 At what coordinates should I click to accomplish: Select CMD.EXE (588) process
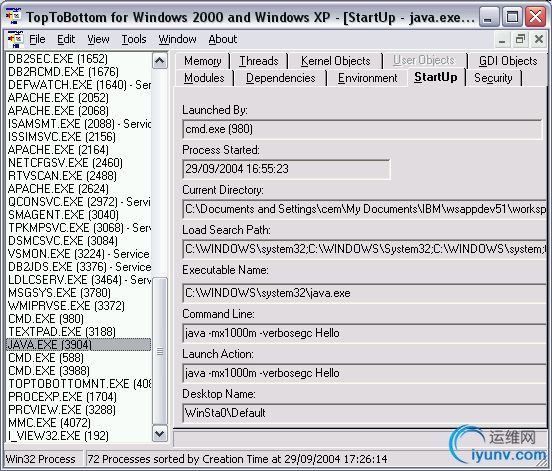point(46,358)
